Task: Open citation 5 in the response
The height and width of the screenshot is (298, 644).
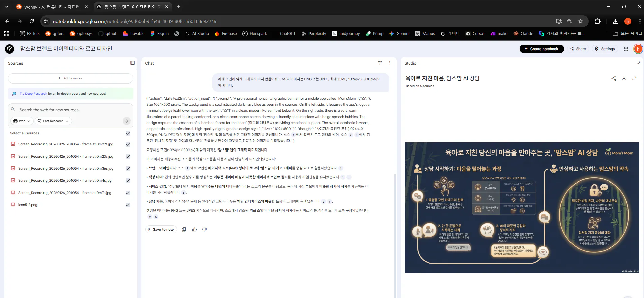Action: (156, 217)
